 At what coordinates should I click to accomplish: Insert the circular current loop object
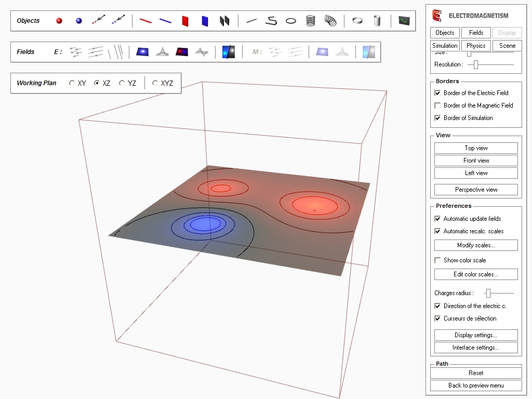pyautogui.click(x=291, y=21)
